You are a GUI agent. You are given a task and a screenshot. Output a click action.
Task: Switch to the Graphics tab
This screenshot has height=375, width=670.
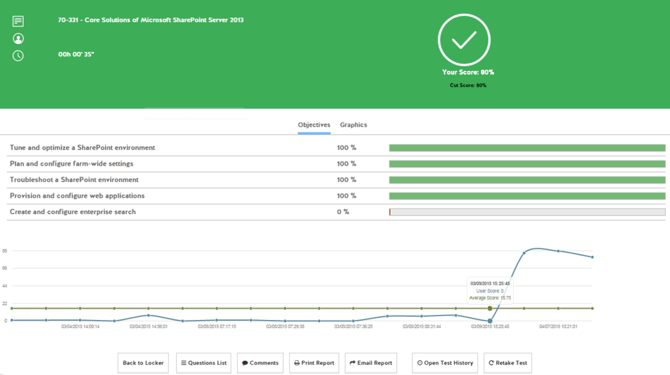353,125
